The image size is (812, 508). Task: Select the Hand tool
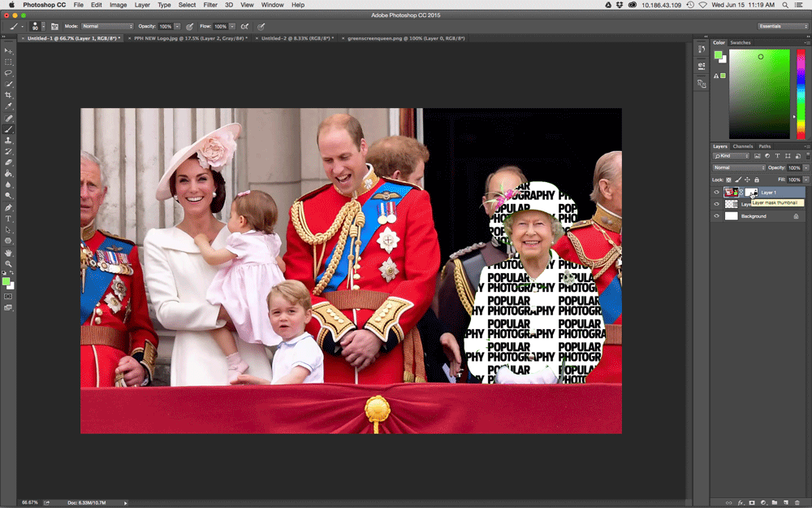[x=8, y=253]
